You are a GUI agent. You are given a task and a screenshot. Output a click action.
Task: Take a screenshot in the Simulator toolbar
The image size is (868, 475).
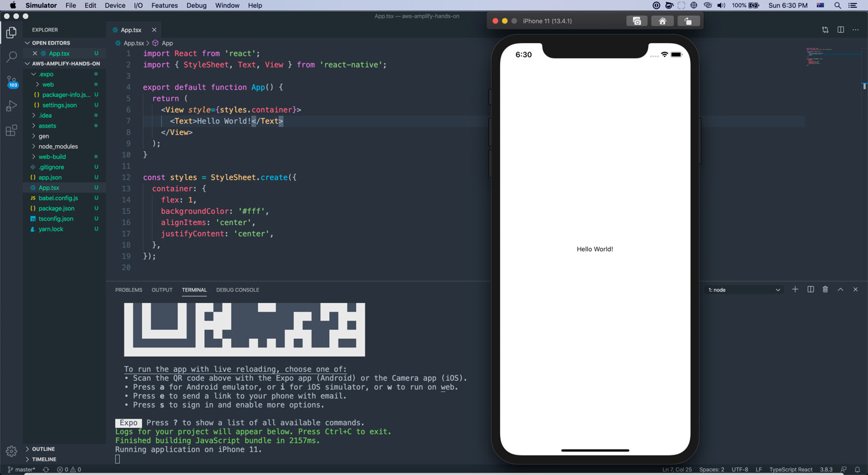pyautogui.click(x=637, y=21)
